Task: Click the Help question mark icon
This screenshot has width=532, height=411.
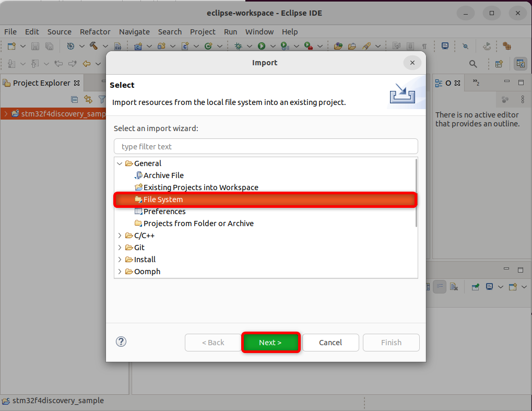Action: (x=121, y=342)
